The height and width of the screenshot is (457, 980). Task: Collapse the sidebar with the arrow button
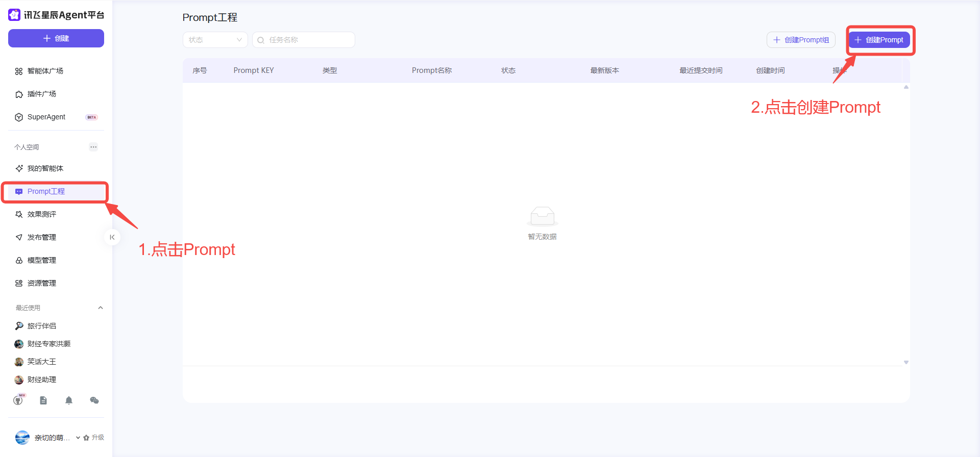coord(112,237)
